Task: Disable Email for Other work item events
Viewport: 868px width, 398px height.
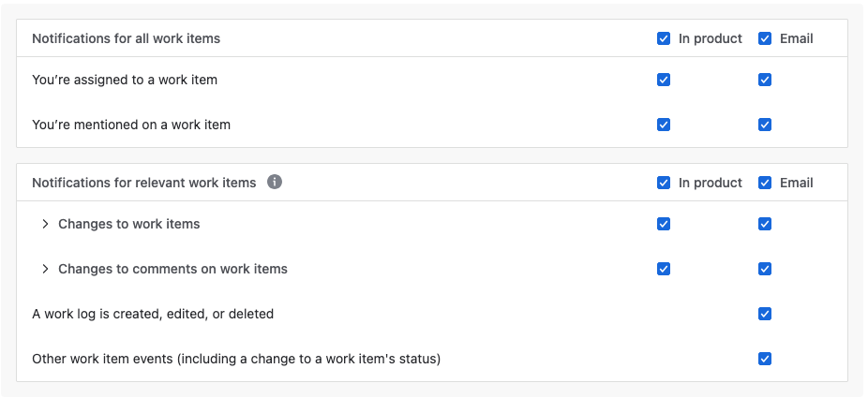Action: [765, 359]
